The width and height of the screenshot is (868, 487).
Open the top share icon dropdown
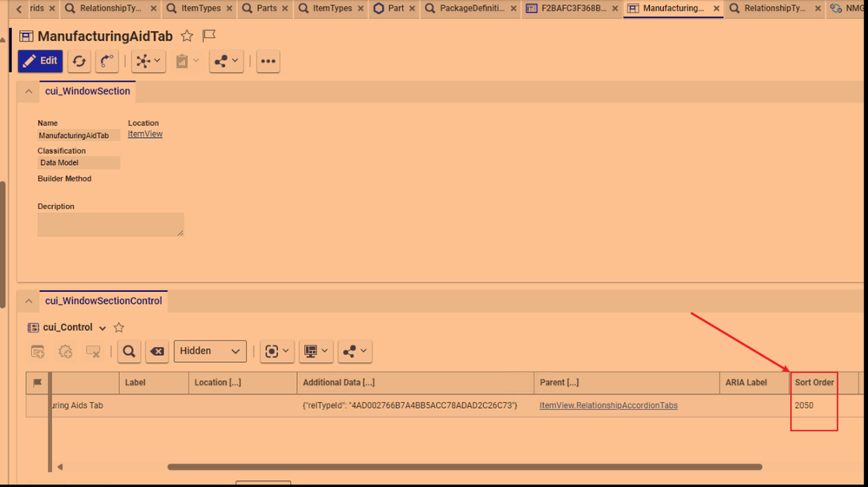click(226, 61)
